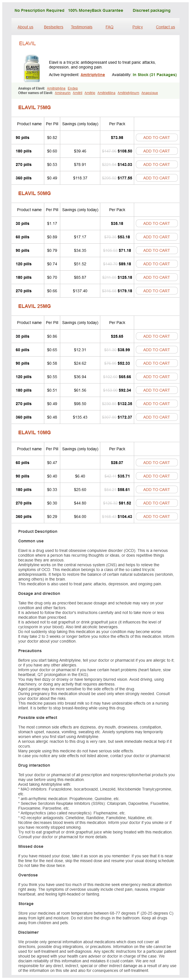Click the Elavil pill bottle image

point(32,68)
